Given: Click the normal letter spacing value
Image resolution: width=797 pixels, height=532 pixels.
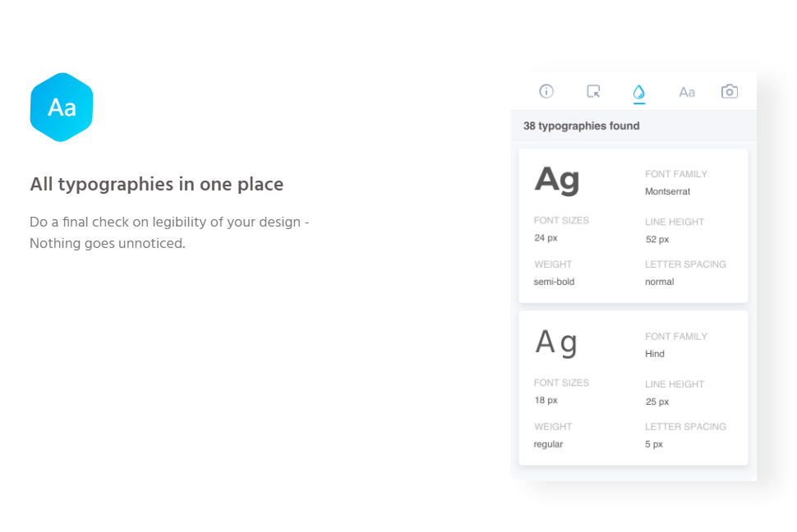Looking at the screenshot, I should coord(659,282).
